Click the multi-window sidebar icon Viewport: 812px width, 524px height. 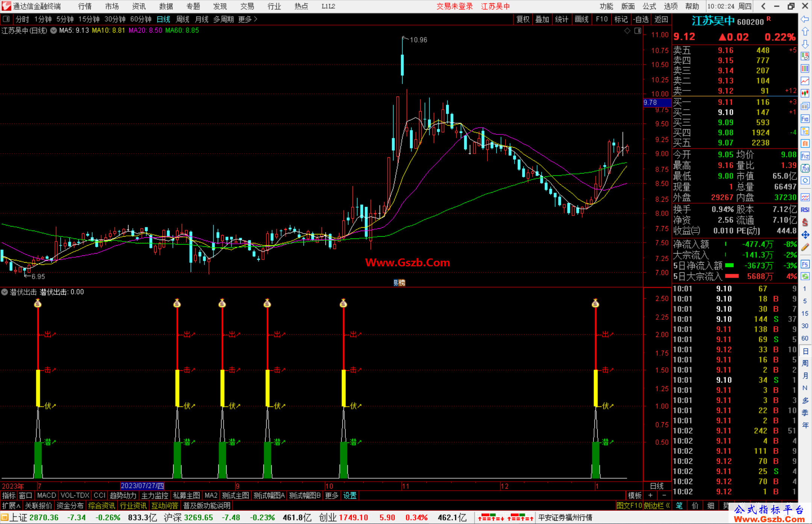(x=805, y=106)
